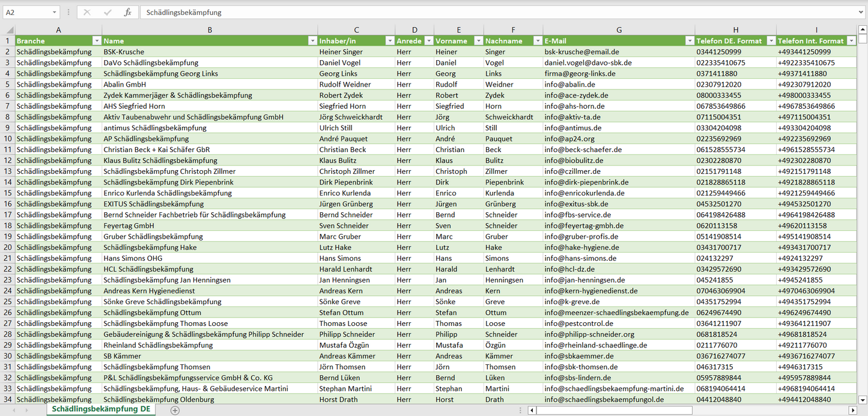
Task: Open the Telefon Int. Format filter dropdown
Action: pyautogui.click(x=851, y=41)
